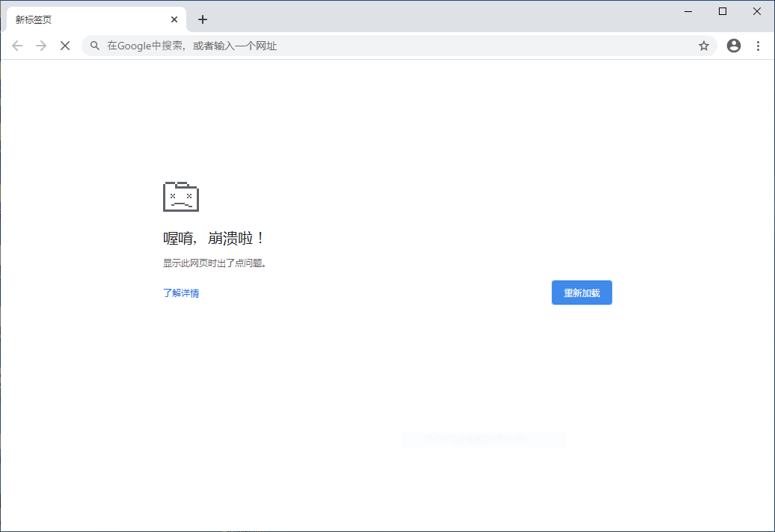Toggle the window maximize state
The width and height of the screenshot is (775, 532).
pyautogui.click(x=723, y=11)
